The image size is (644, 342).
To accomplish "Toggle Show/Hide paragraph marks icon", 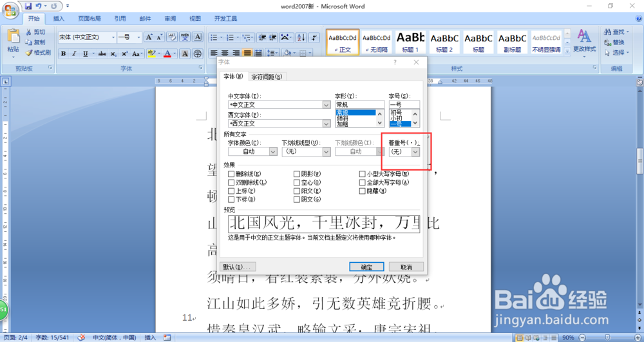I will tap(314, 38).
